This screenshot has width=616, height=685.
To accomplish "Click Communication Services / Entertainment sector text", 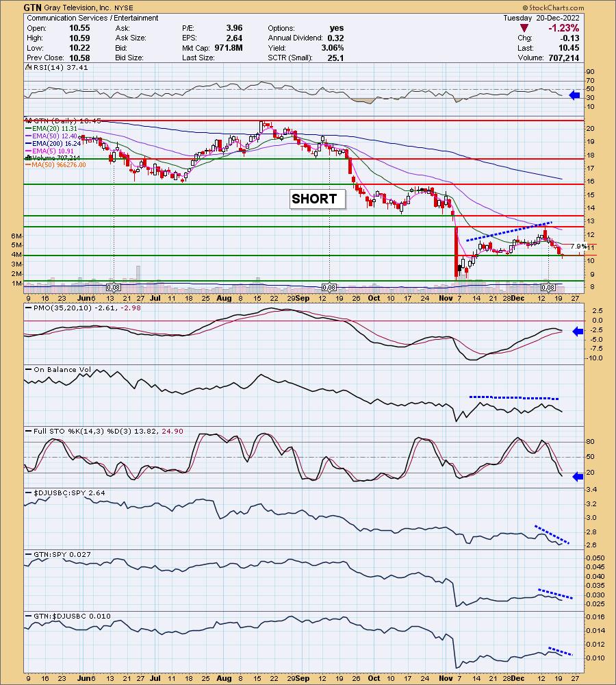I will tap(92, 18).
